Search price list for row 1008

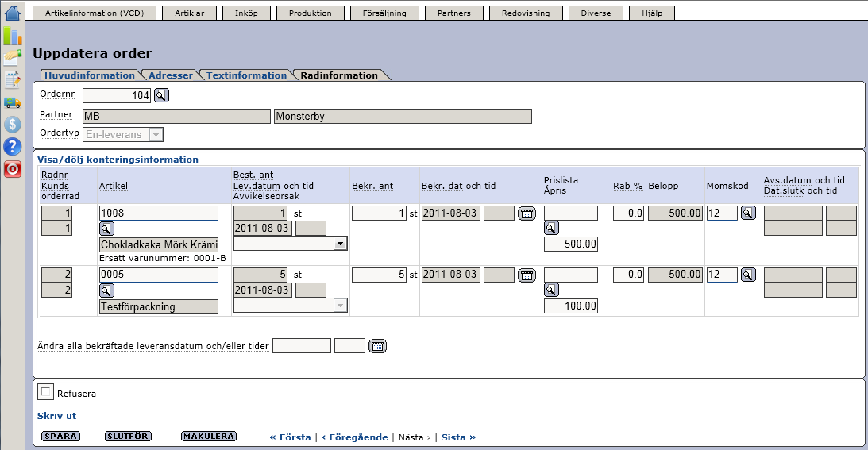coord(551,228)
